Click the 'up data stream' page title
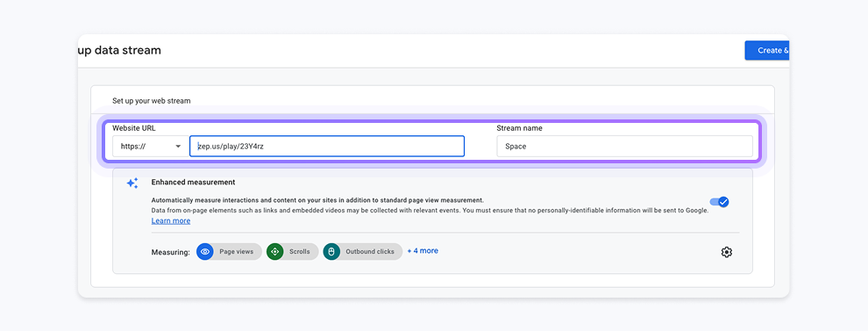 (119, 50)
